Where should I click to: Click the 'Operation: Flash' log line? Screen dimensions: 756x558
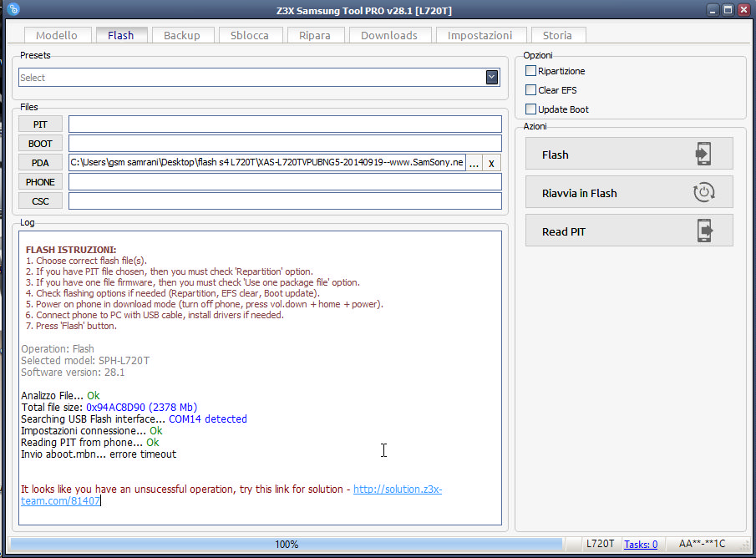58,348
